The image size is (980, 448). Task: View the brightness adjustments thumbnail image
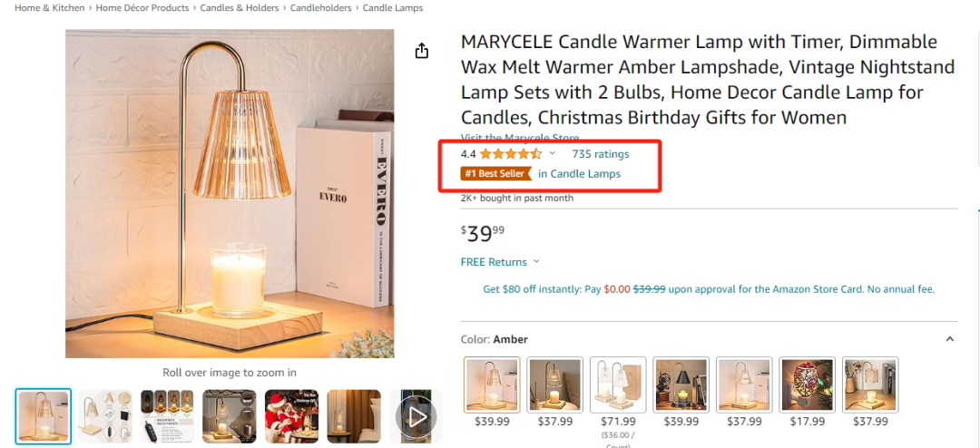pos(167,416)
